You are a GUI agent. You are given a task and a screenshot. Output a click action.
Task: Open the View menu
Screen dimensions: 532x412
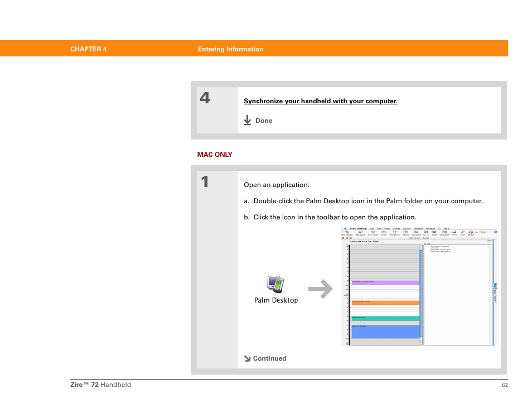click(386, 228)
